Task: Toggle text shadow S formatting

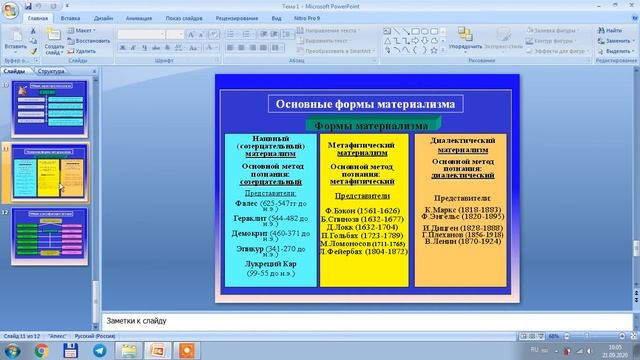Action: (x=167, y=48)
